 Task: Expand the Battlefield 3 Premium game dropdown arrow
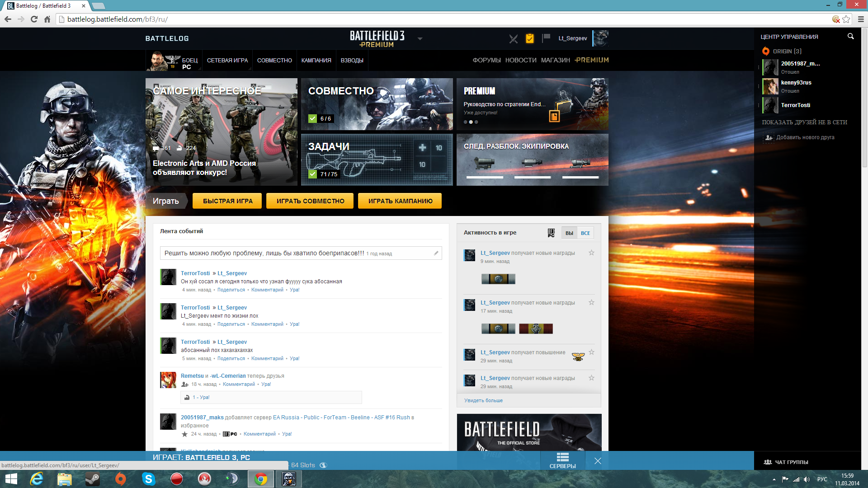click(x=420, y=39)
